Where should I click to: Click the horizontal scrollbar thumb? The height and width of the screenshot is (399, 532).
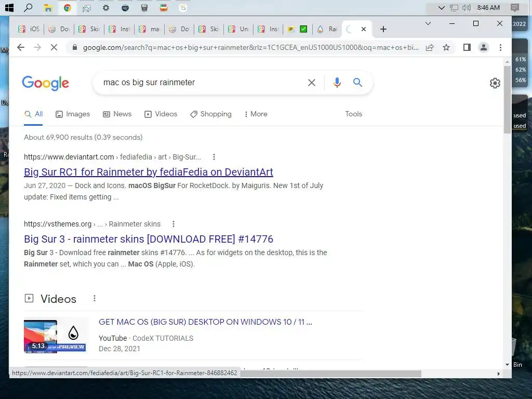click(x=331, y=374)
